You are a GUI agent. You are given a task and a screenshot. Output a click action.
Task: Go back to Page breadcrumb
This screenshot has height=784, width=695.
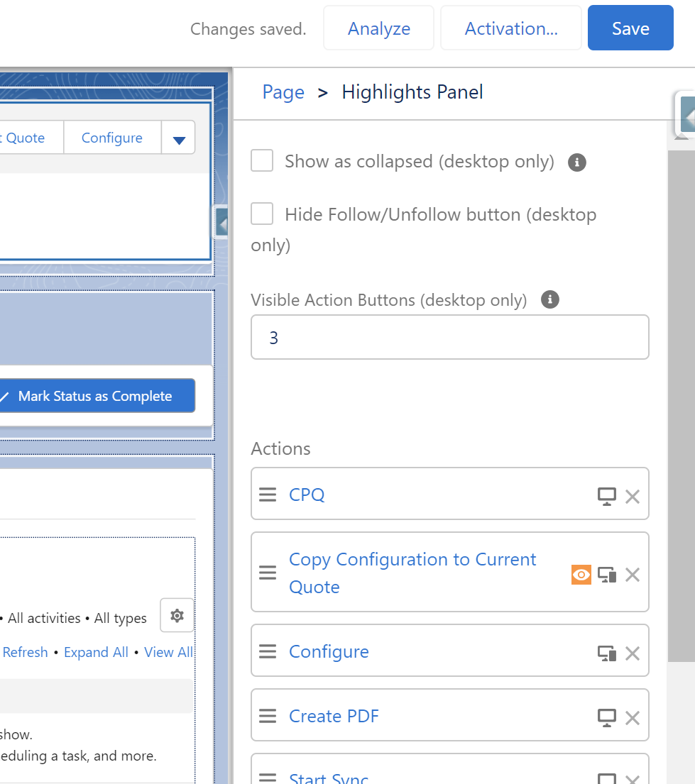point(283,92)
